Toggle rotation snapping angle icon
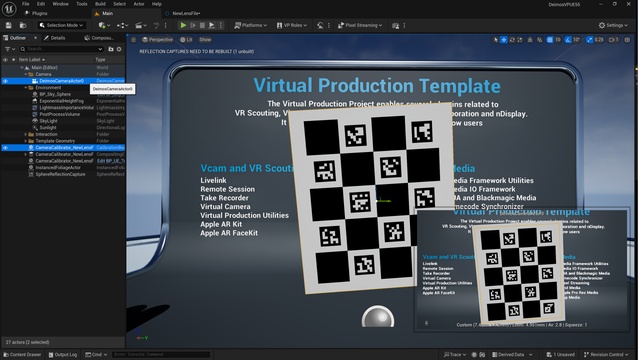The width and height of the screenshot is (640, 360). click(568, 40)
